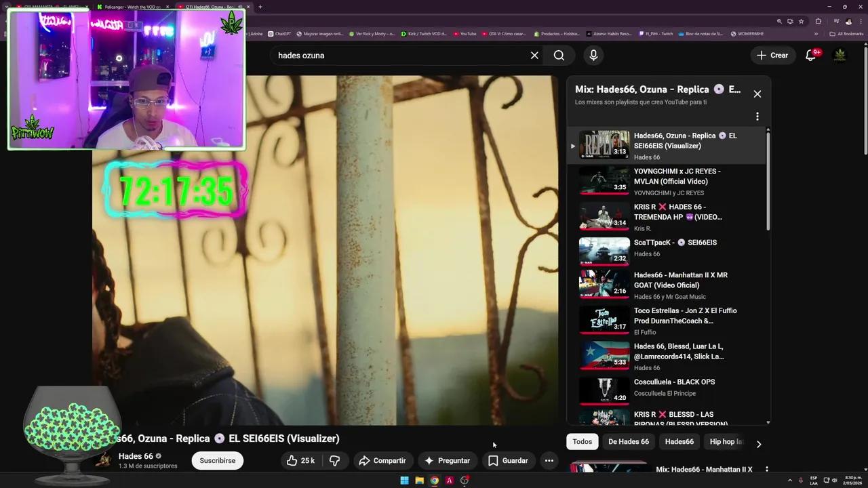Viewport: 868px width, 488px height.
Task: Open options for Mix Hades66 - Manhattan II
Action: coord(767,469)
